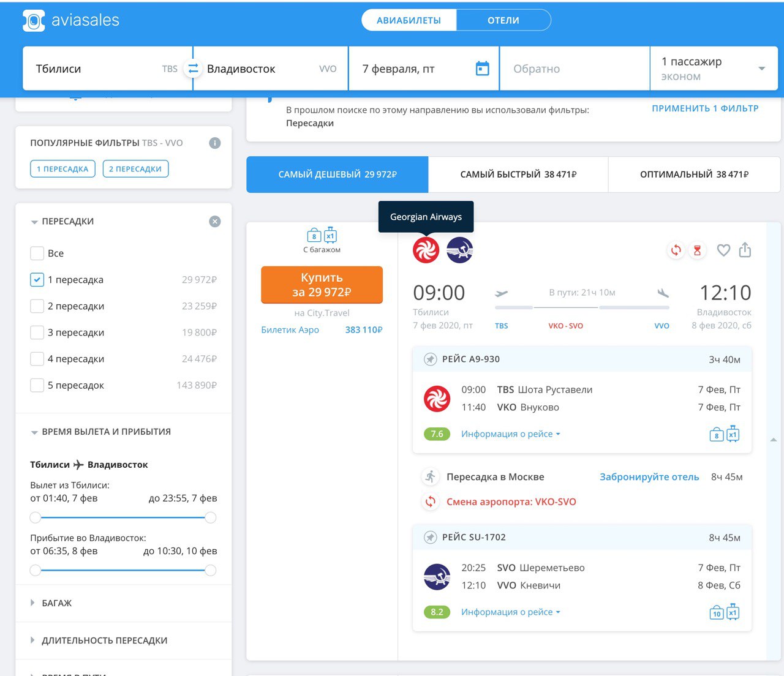784x676 pixels.
Task: Click the 7.6 rating badge for A9-930
Action: pos(437,434)
